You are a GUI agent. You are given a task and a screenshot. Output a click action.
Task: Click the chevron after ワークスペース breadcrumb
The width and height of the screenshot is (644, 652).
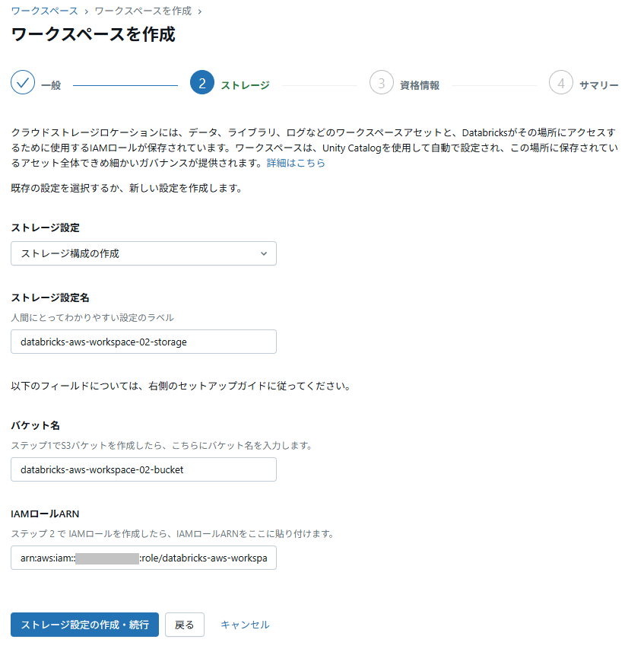coord(87,11)
